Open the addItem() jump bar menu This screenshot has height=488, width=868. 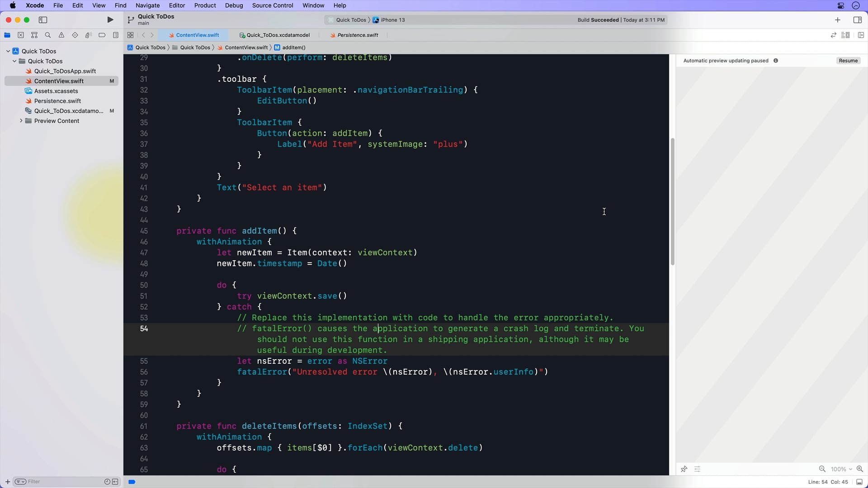[290, 47]
